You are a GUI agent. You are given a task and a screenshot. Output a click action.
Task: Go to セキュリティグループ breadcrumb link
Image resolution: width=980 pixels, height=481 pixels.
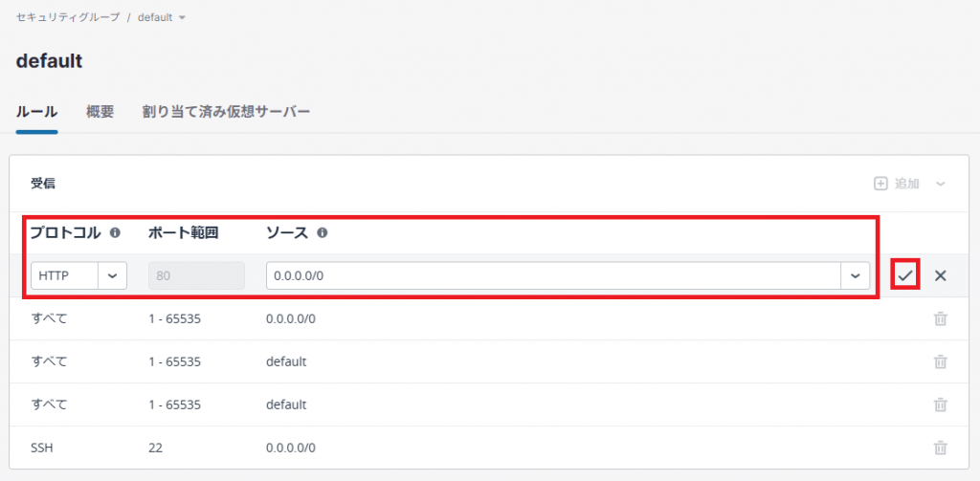coord(67,18)
